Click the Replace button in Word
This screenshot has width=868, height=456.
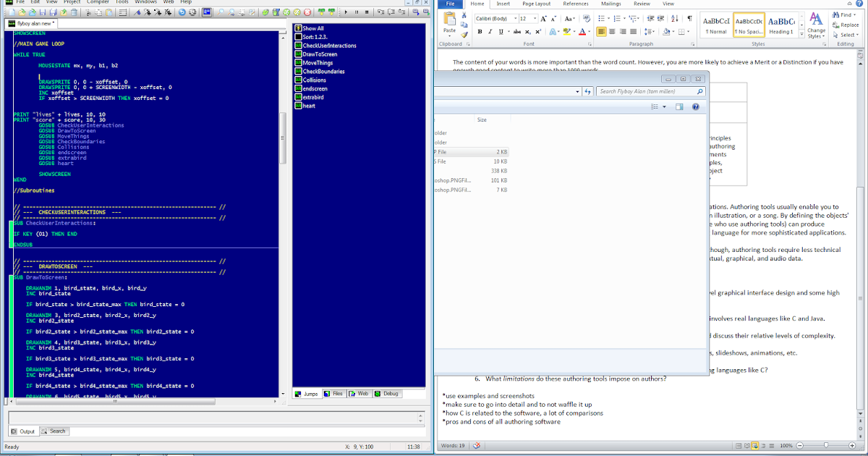[x=846, y=25]
